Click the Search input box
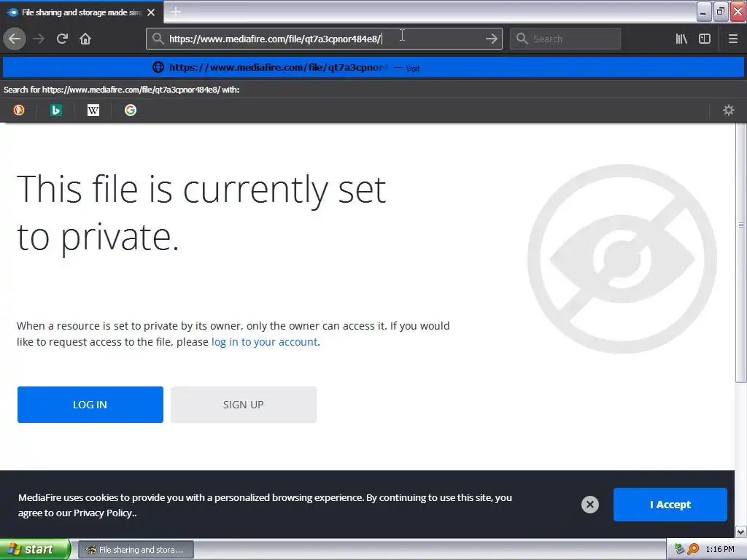The width and height of the screenshot is (747, 560). click(x=565, y=39)
